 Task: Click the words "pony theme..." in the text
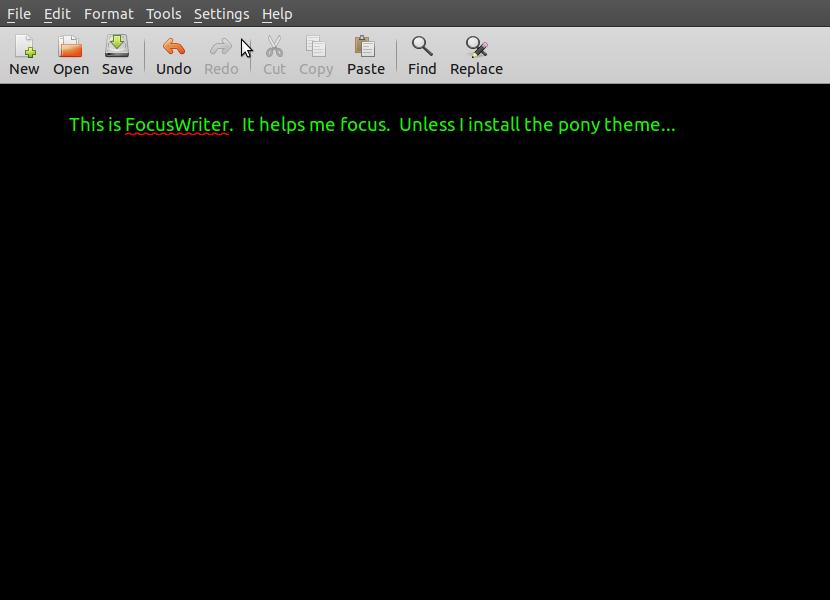point(617,125)
